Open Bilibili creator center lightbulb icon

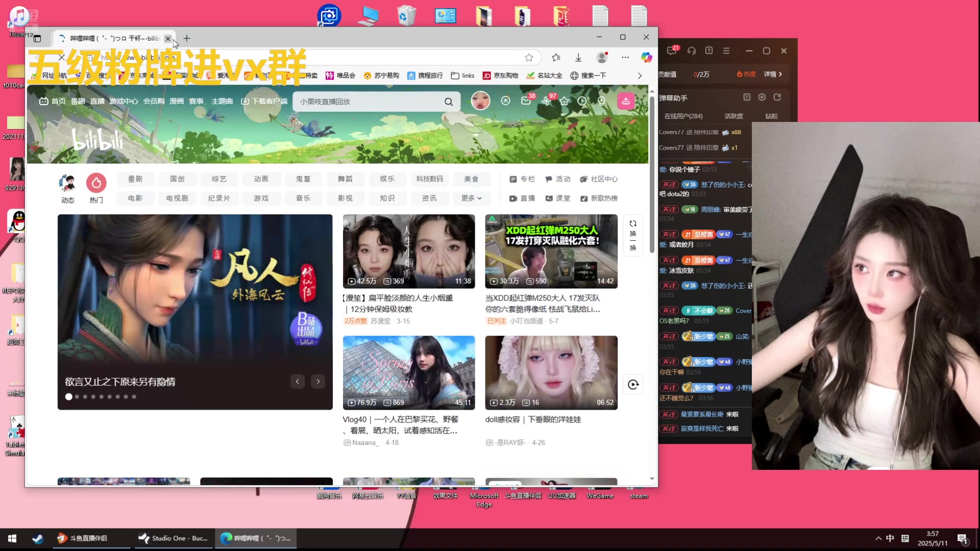(x=601, y=101)
